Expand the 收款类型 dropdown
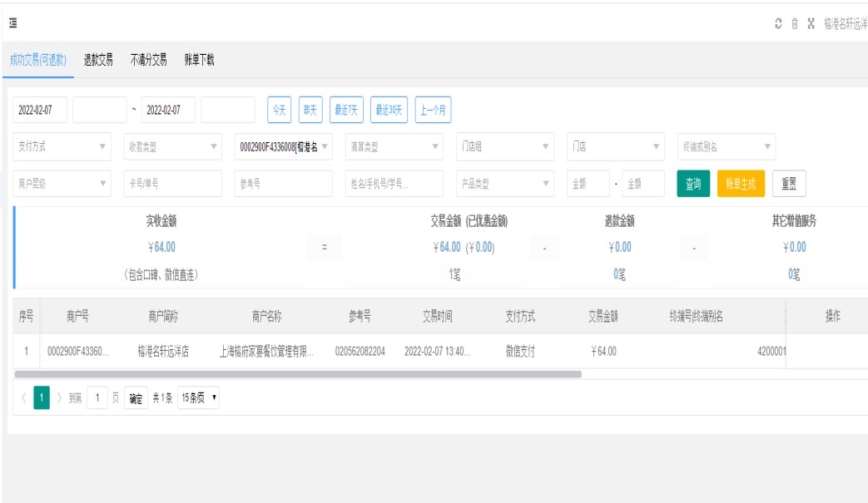Screen dimensions: 868x503 click(x=172, y=146)
